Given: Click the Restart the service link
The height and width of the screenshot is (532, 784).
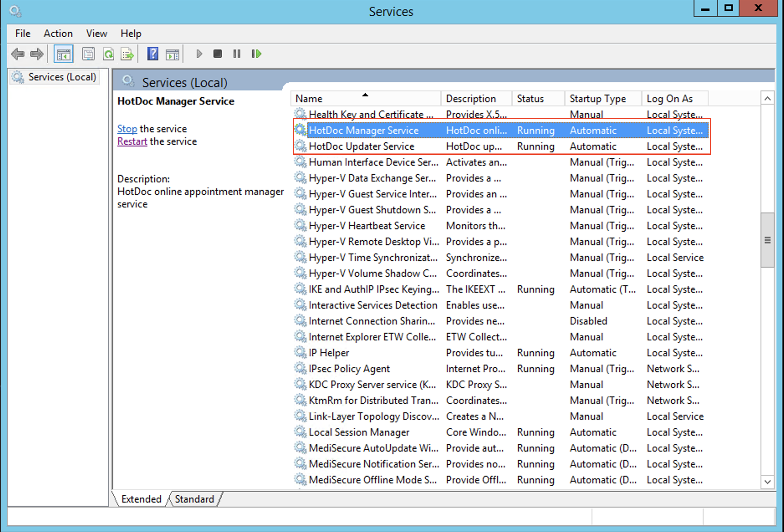Looking at the screenshot, I should point(132,141).
